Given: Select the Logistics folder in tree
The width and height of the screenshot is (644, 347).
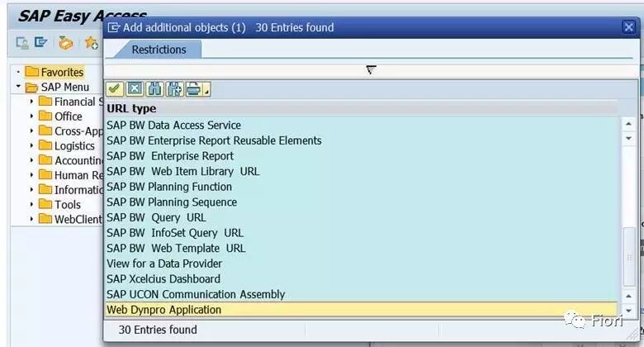Looking at the screenshot, I should coord(67,146).
